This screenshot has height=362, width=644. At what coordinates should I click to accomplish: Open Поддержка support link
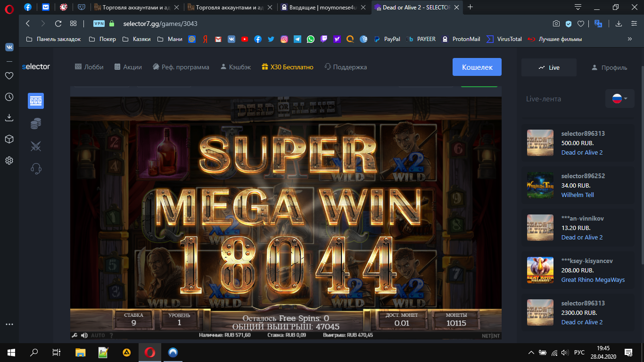click(x=346, y=67)
